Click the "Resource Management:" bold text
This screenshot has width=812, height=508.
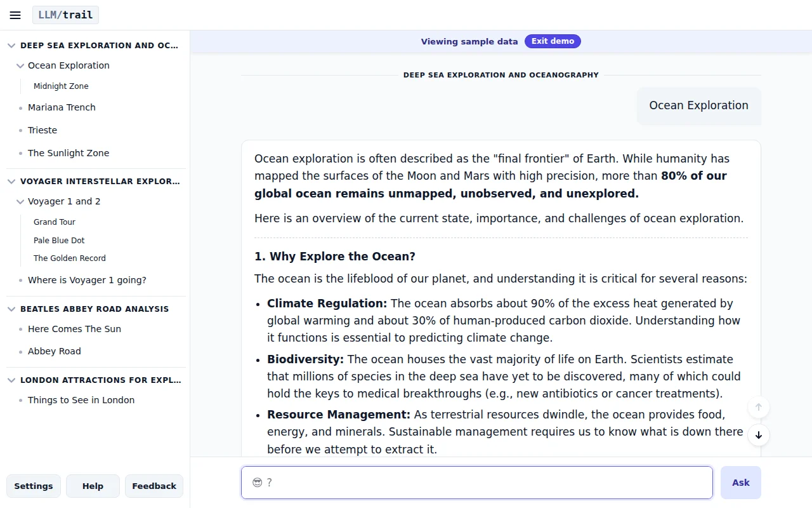(339, 415)
